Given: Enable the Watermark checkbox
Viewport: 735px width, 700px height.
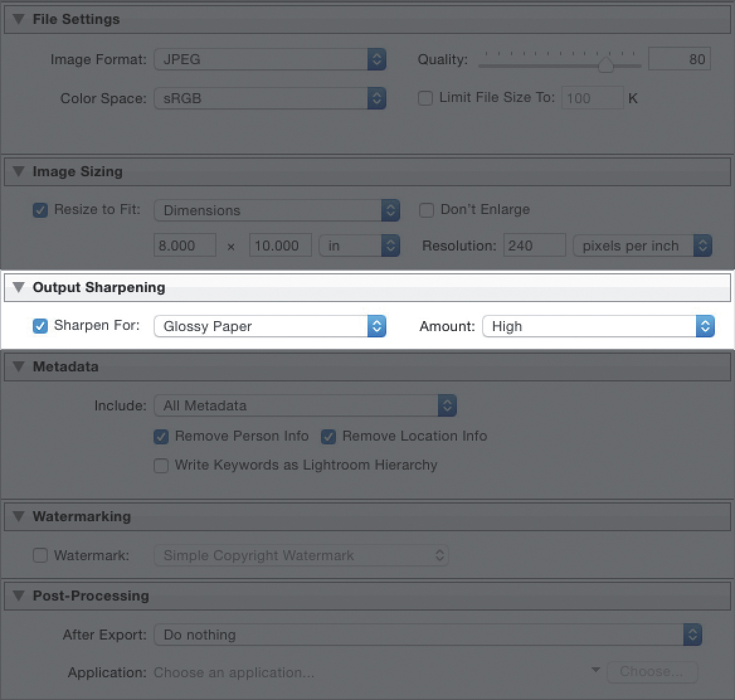Looking at the screenshot, I should pos(40,556).
